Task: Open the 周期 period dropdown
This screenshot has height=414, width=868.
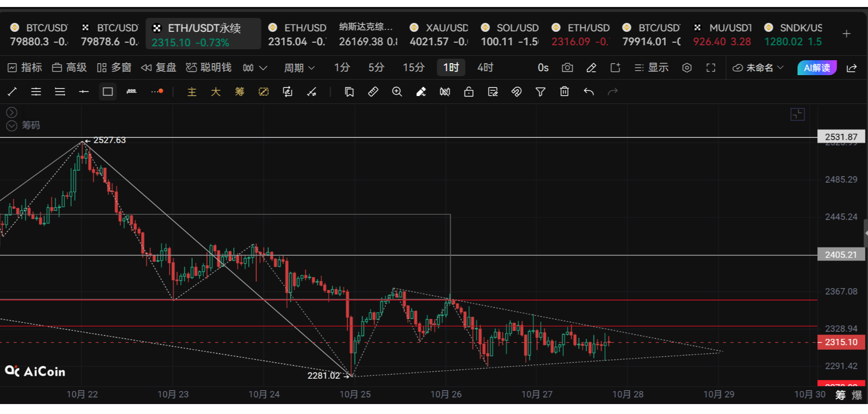Action: pyautogui.click(x=299, y=68)
